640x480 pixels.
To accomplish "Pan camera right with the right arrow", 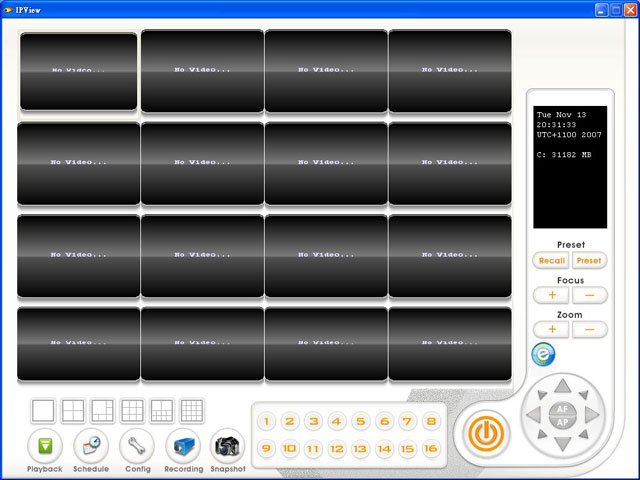I will click(x=592, y=415).
